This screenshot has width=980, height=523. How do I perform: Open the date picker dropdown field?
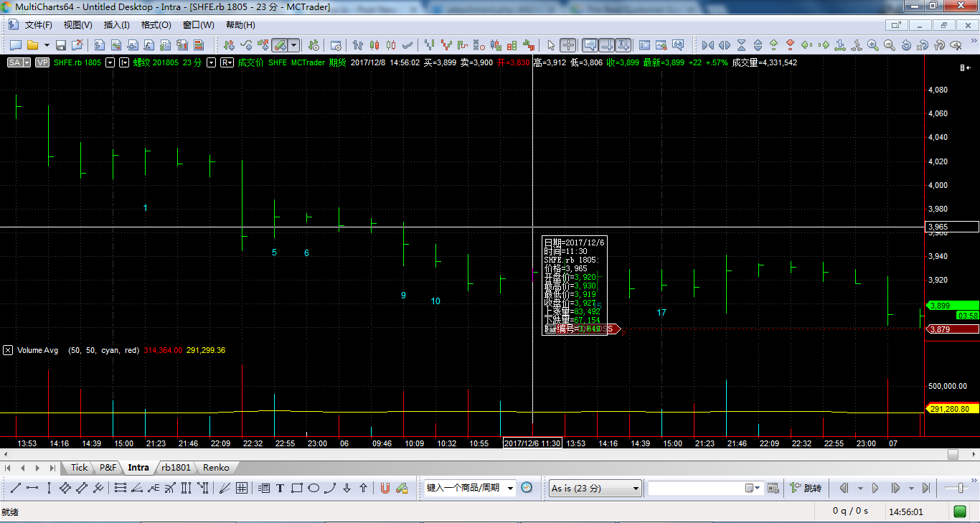pyautogui.click(x=705, y=488)
